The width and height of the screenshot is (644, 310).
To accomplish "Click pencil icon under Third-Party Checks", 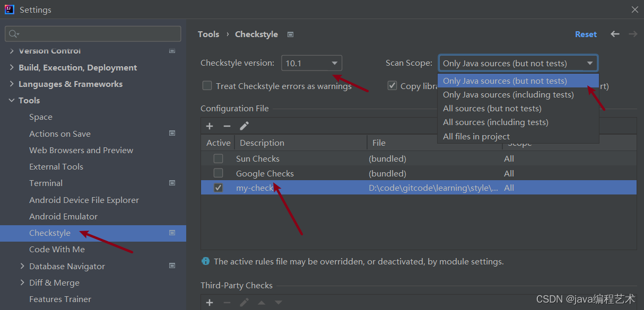I will (244, 302).
